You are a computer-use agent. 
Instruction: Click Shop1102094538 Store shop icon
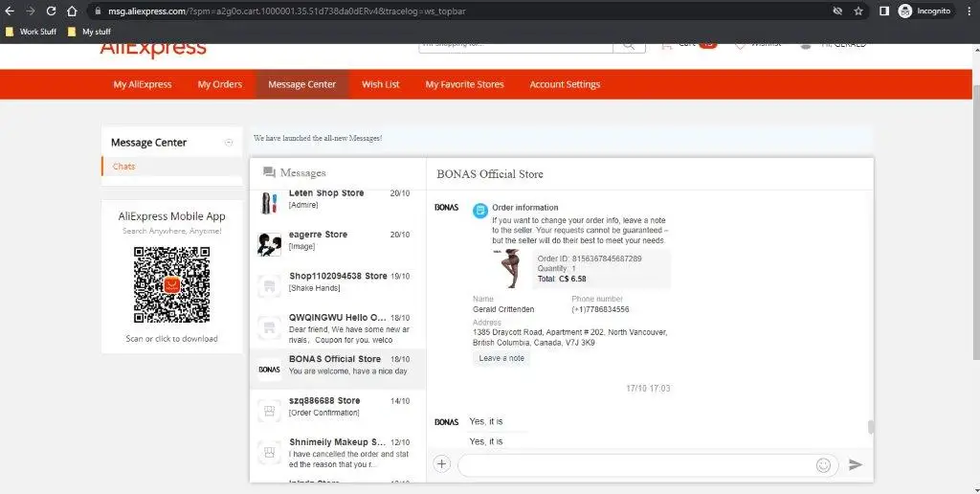(269, 285)
